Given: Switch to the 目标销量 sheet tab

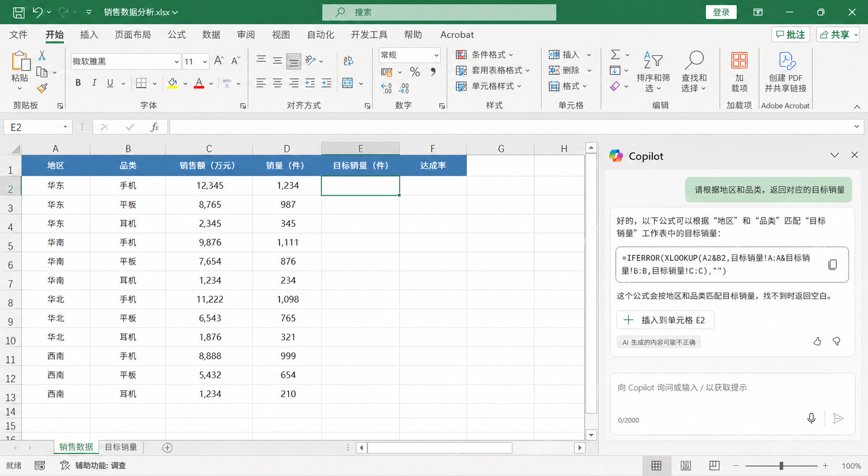Looking at the screenshot, I should [121, 447].
